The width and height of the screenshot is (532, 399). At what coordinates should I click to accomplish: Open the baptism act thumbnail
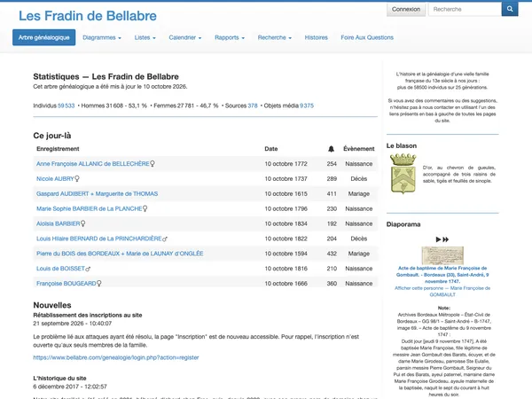tap(442, 255)
